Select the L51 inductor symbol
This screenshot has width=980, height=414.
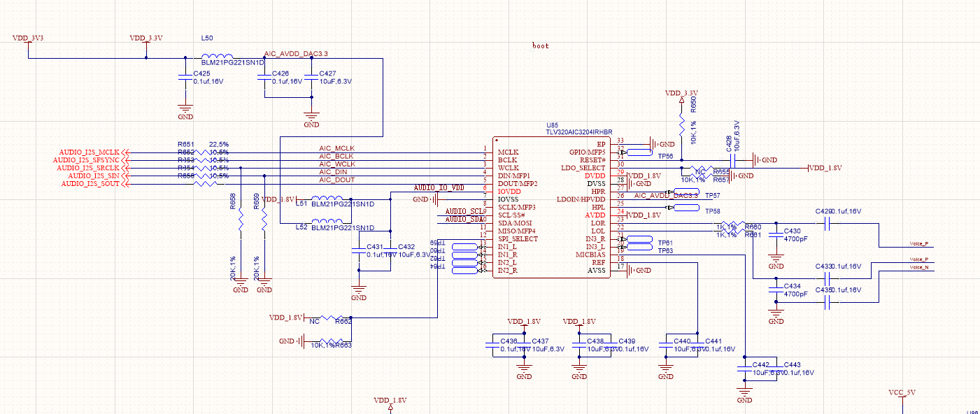coord(329,198)
